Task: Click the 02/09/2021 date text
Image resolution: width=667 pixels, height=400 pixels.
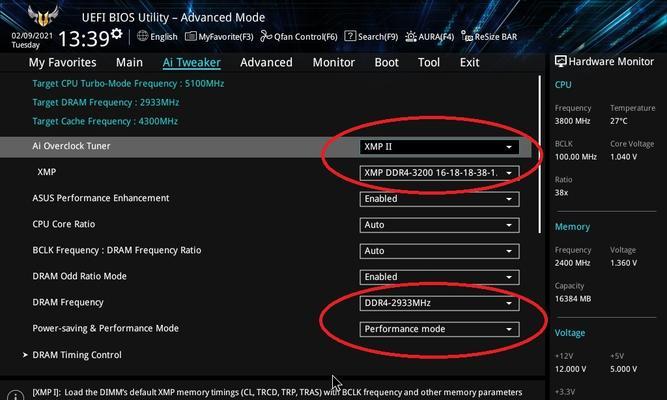Action: pyautogui.click(x=32, y=36)
